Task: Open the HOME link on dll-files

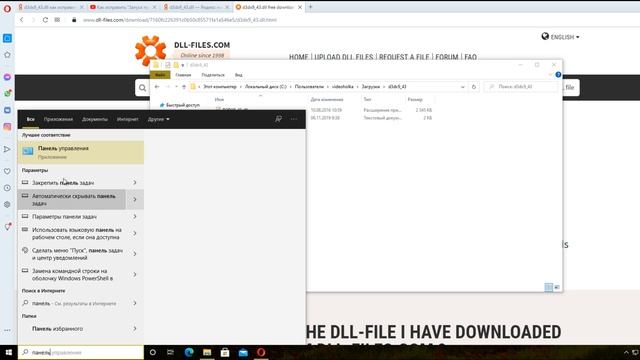Action: click(298, 57)
